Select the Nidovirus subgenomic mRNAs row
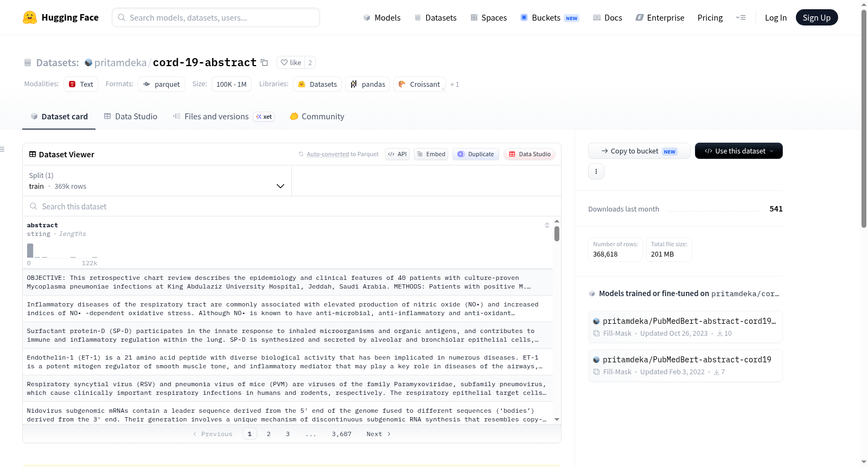 click(288, 413)
